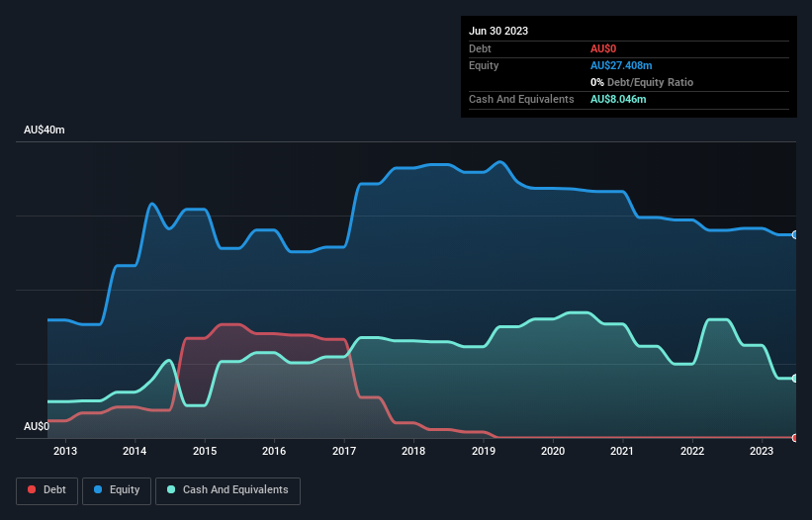
Task: Click the AU$8.046m cash value
Action: tap(618, 99)
